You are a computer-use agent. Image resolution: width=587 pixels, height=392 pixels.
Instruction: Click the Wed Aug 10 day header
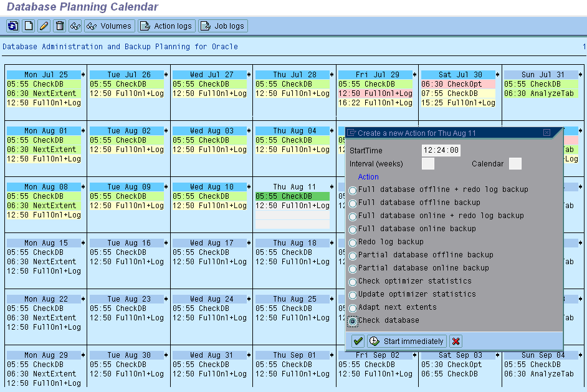pyautogui.click(x=209, y=187)
